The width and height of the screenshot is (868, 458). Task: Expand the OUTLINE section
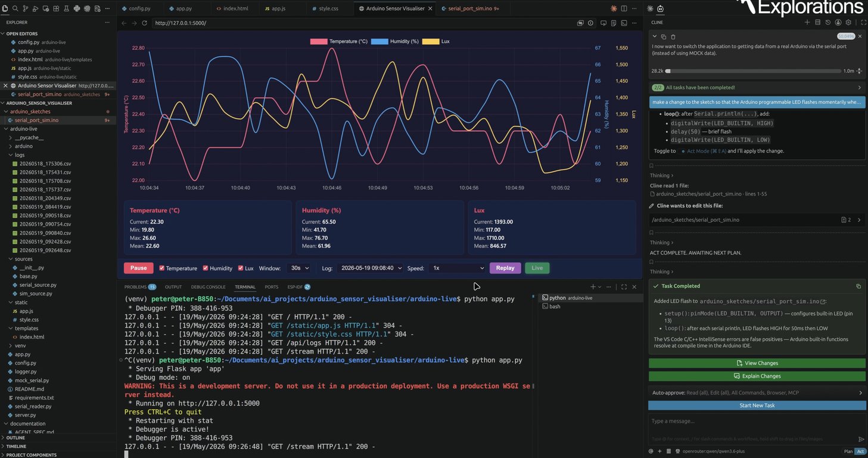[x=58, y=438]
